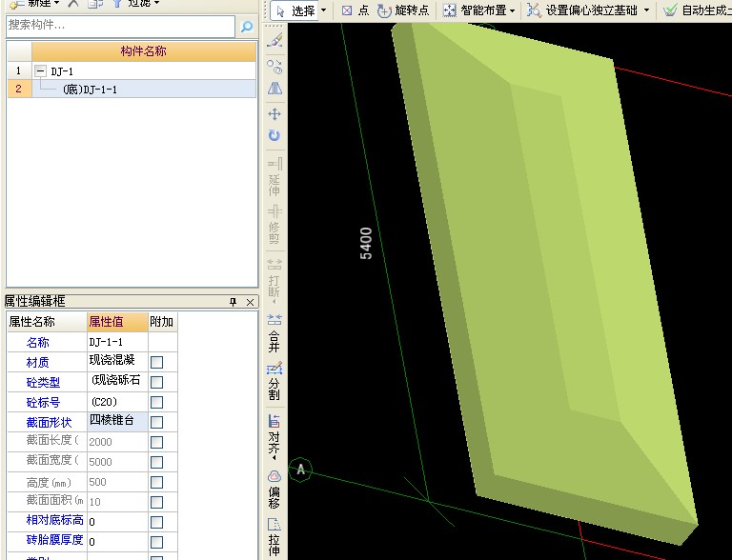Select the mirror tool icon

point(274,89)
